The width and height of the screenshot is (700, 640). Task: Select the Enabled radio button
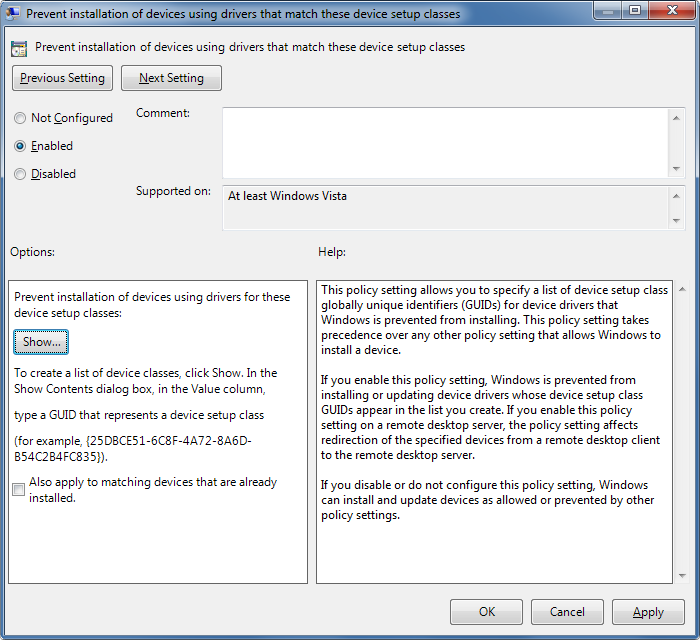coord(20,146)
